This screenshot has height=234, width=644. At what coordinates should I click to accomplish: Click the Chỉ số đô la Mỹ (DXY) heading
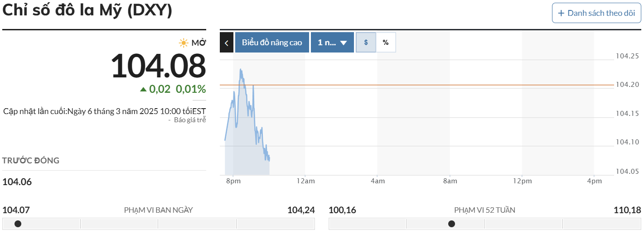[x=87, y=11]
